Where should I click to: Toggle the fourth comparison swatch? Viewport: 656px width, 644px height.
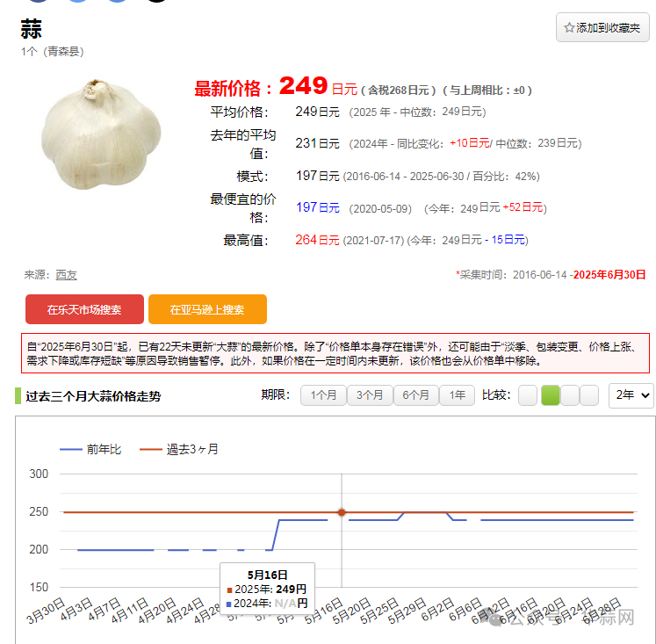coord(589,395)
